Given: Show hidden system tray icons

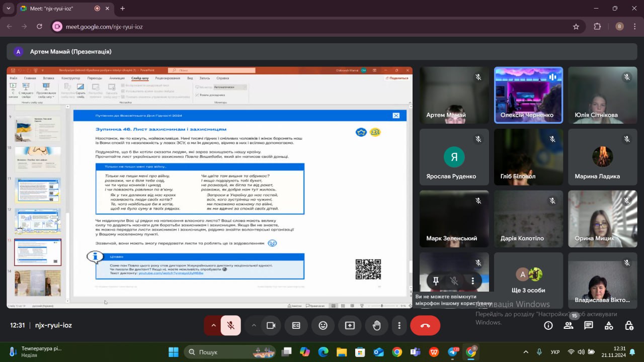Looking at the screenshot, I should pos(526,352).
